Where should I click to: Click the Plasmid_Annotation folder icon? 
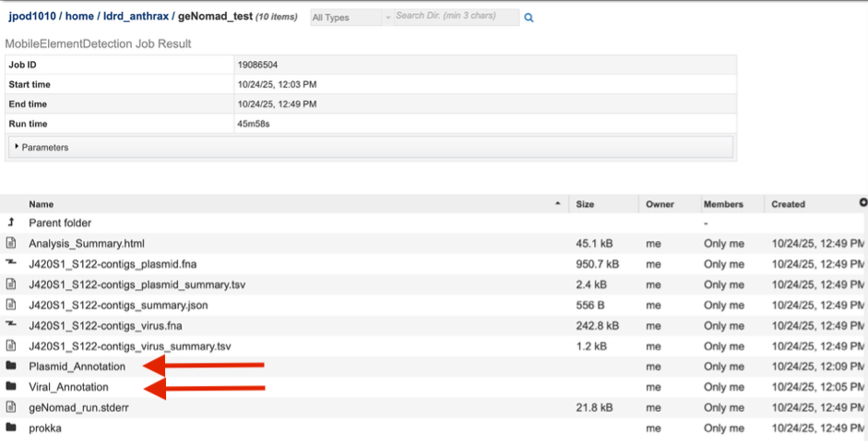click(x=11, y=367)
